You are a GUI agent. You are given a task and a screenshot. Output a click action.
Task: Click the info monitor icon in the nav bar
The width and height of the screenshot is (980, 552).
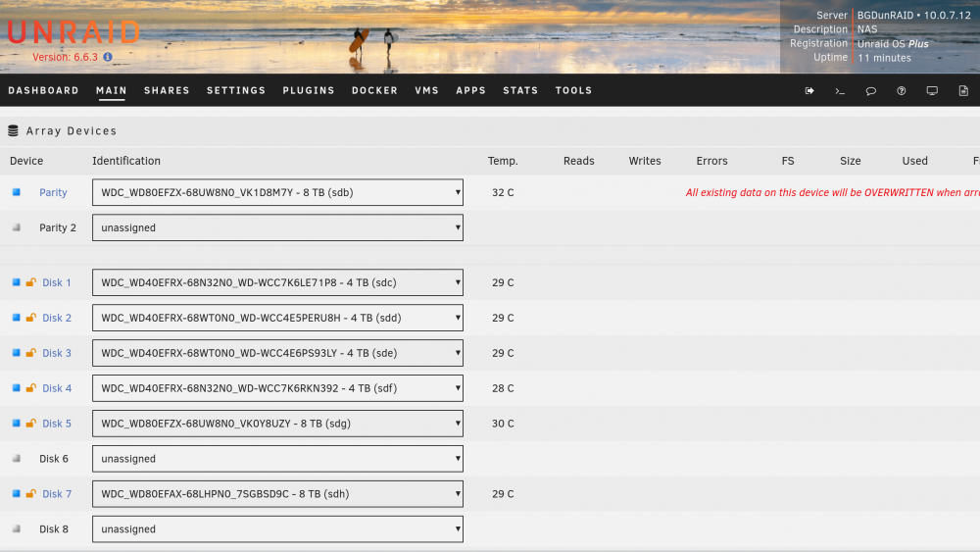click(932, 90)
